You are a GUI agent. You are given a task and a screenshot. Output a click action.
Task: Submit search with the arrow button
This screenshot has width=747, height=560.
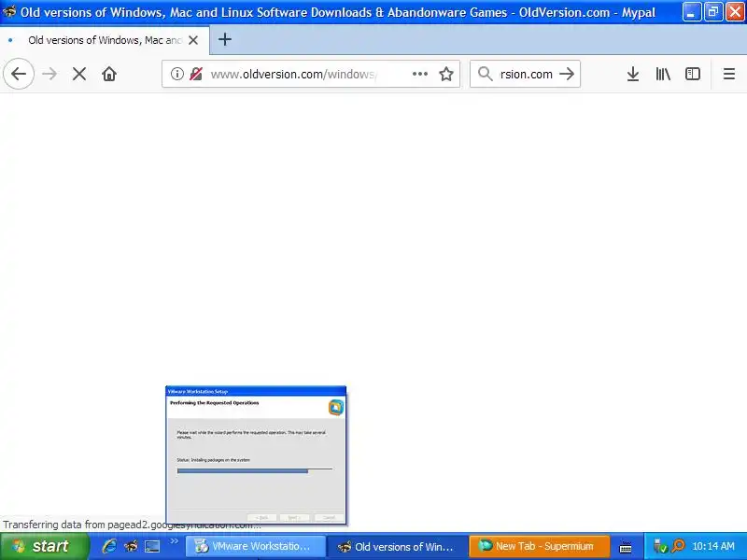pos(567,74)
